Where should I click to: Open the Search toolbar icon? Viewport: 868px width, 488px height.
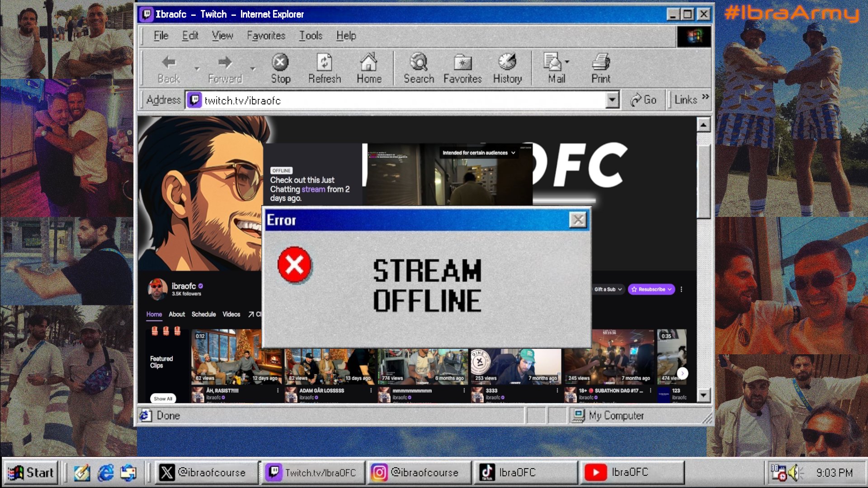point(419,69)
